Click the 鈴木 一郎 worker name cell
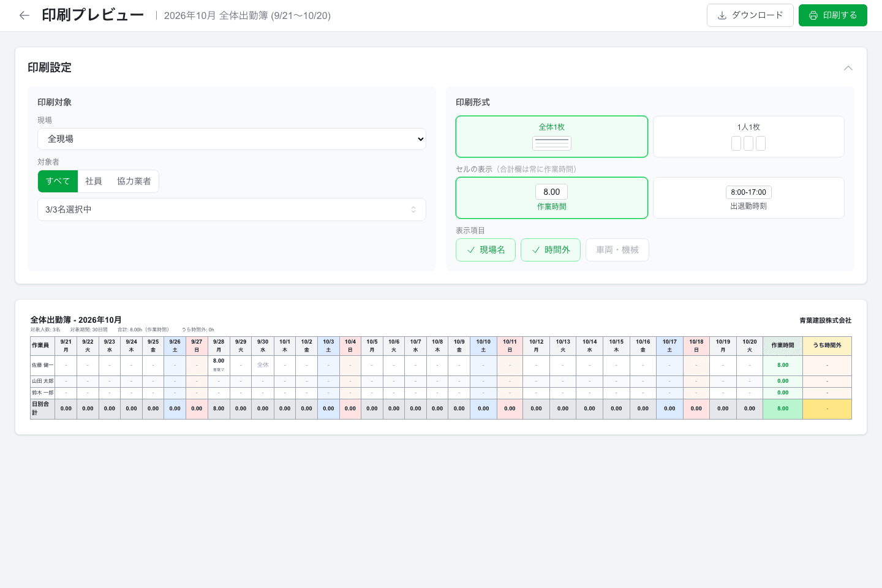The width and height of the screenshot is (882, 588). pos(43,393)
